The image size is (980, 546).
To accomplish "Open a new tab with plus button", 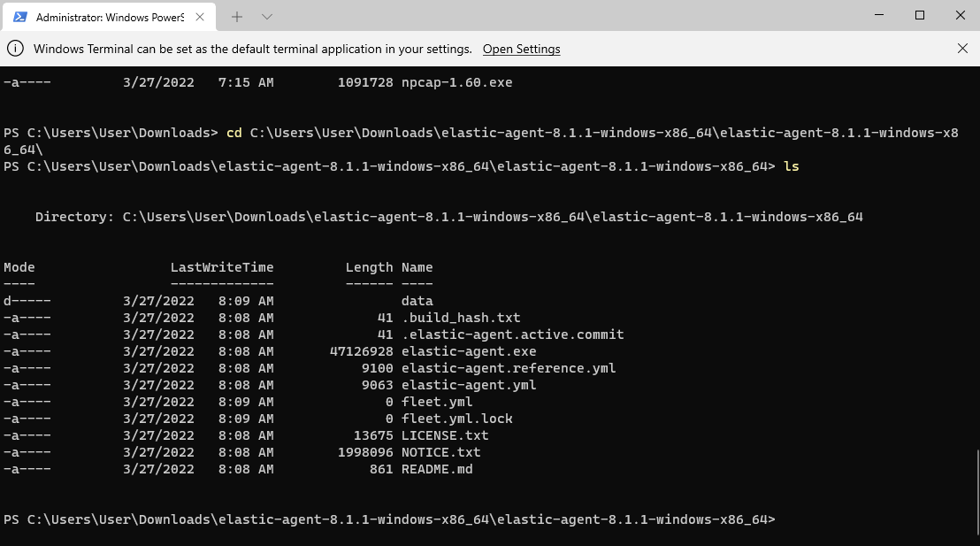I will pos(237,17).
